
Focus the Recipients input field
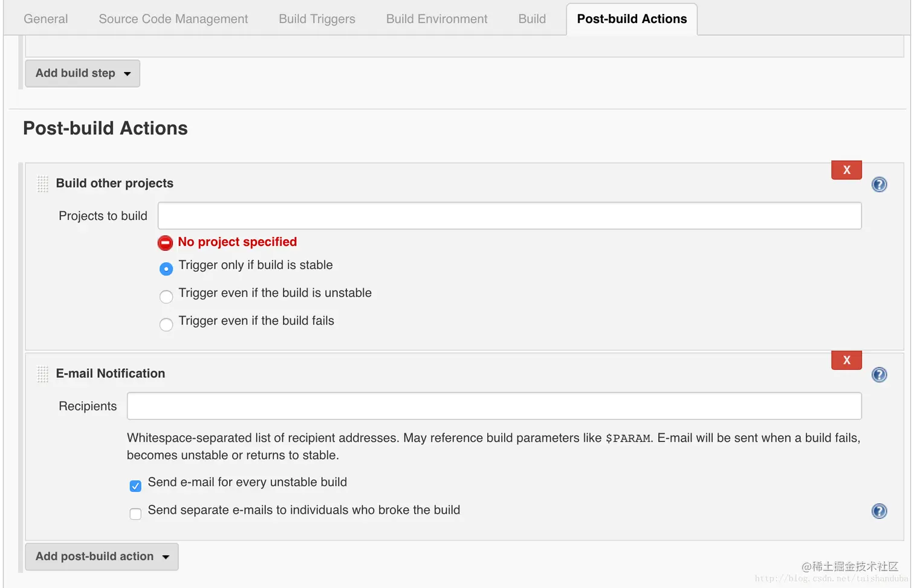pos(494,406)
